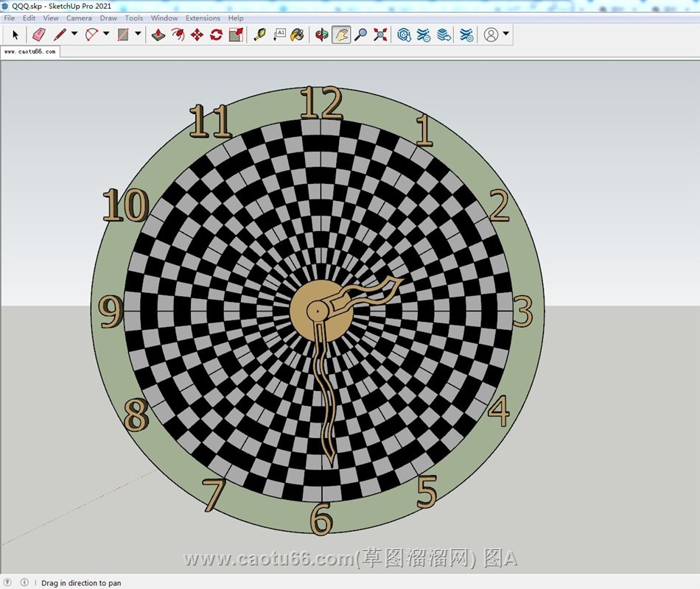
Task: Open the Extensions menu
Action: [203, 18]
